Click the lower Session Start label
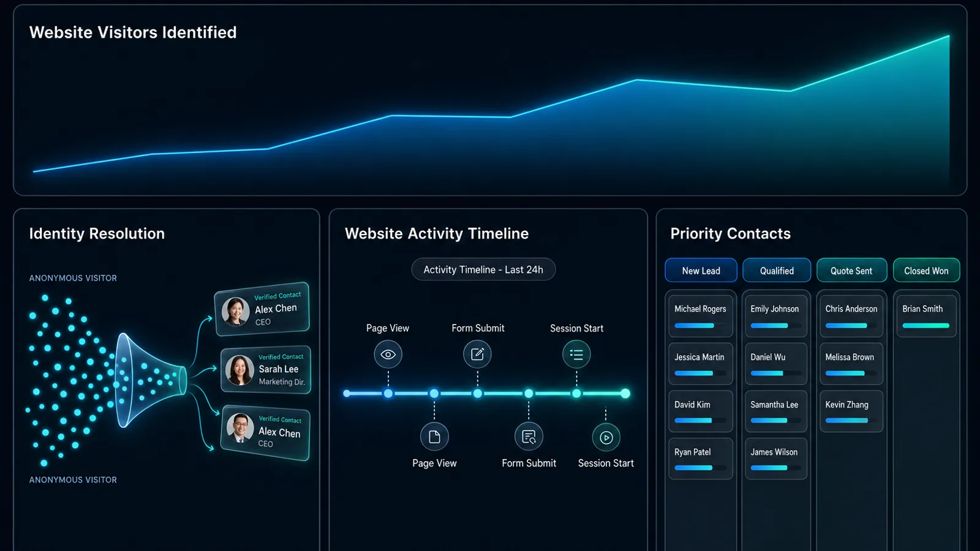This screenshot has width=980, height=551. (x=606, y=463)
